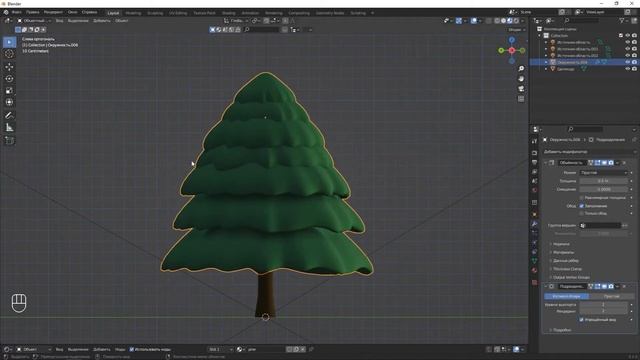The width and height of the screenshot is (640, 360).
Task: Switch to the Modeling workspace tab
Action: point(133,13)
